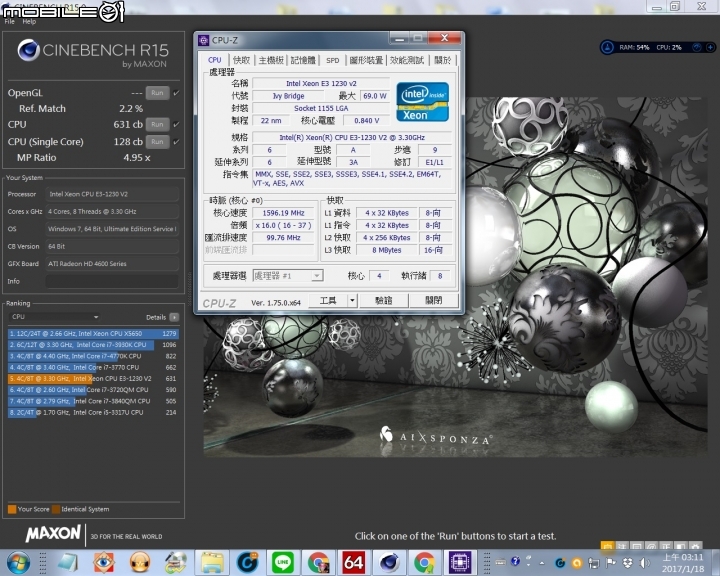Click the Intel Xeon logo in CPU-Z
Viewport: 720px width, 576px height.
tap(422, 102)
